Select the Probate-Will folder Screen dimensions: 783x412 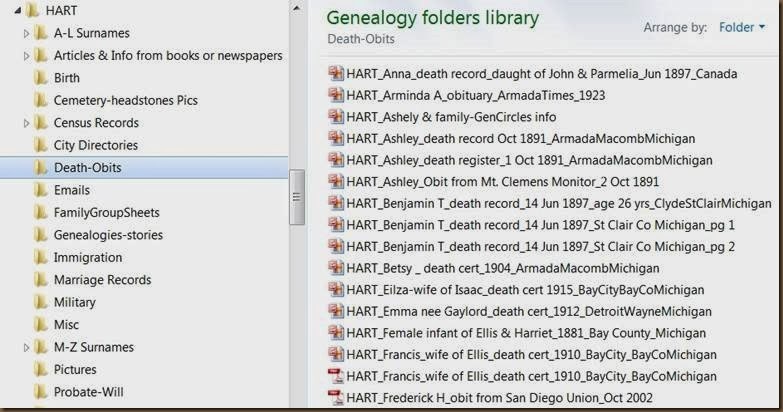coord(88,393)
